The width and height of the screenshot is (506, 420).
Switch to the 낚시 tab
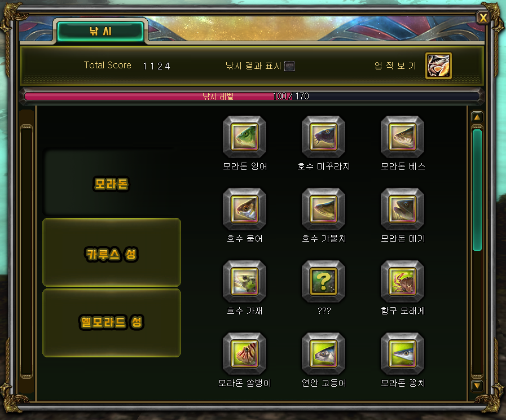point(100,31)
